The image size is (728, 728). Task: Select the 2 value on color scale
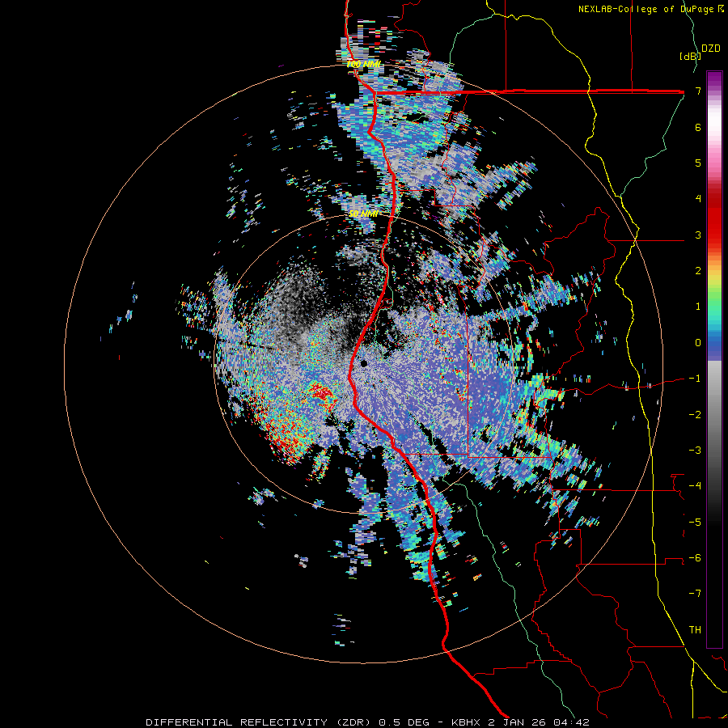tap(698, 271)
